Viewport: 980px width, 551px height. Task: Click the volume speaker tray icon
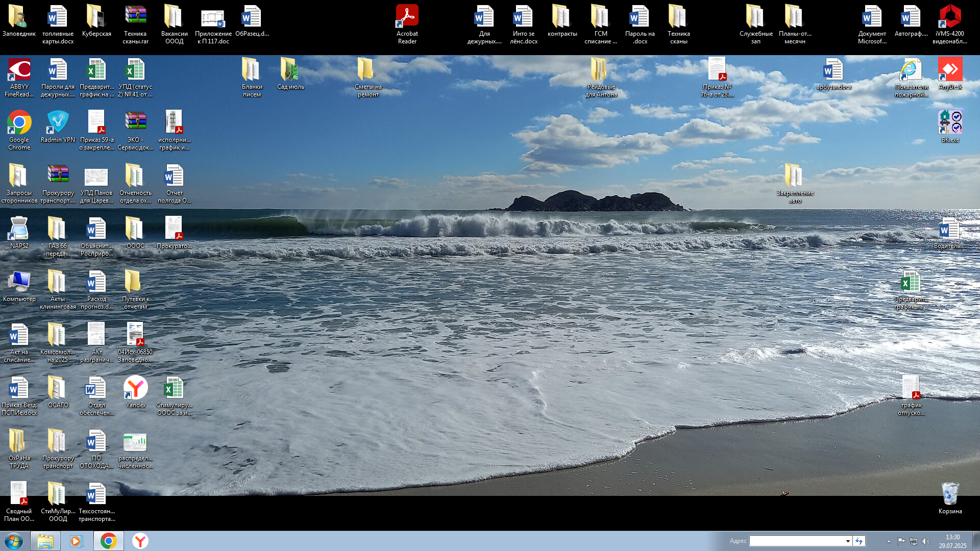click(x=926, y=541)
